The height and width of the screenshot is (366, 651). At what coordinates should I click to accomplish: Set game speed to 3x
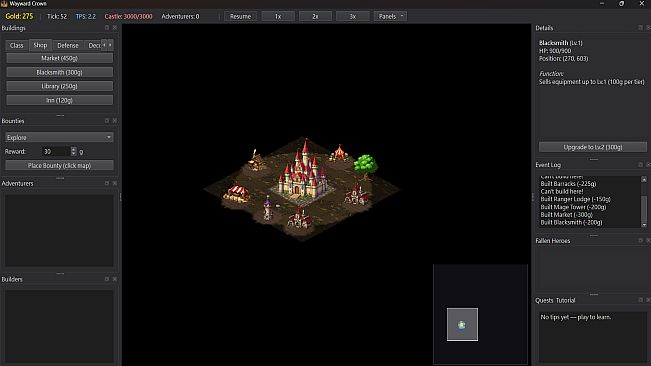tap(352, 16)
